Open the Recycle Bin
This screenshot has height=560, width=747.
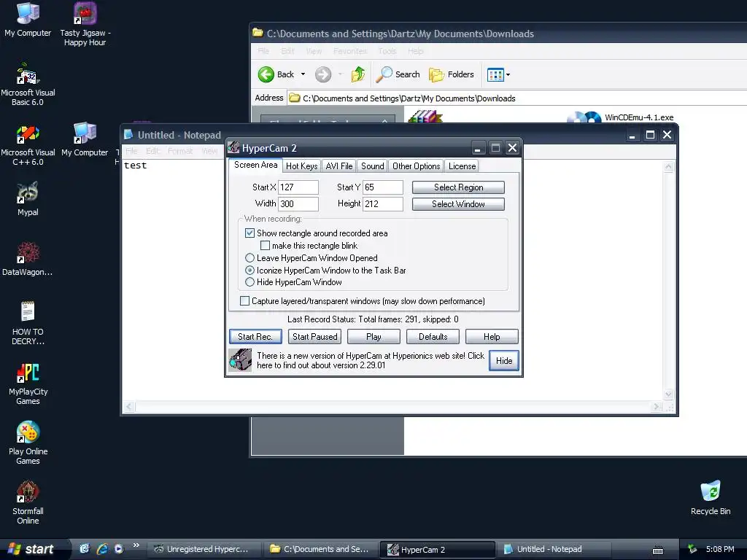point(711,498)
